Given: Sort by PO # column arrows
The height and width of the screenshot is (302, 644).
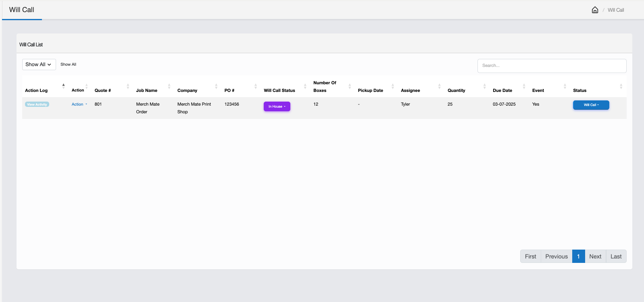Looking at the screenshot, I should point(256,86).
